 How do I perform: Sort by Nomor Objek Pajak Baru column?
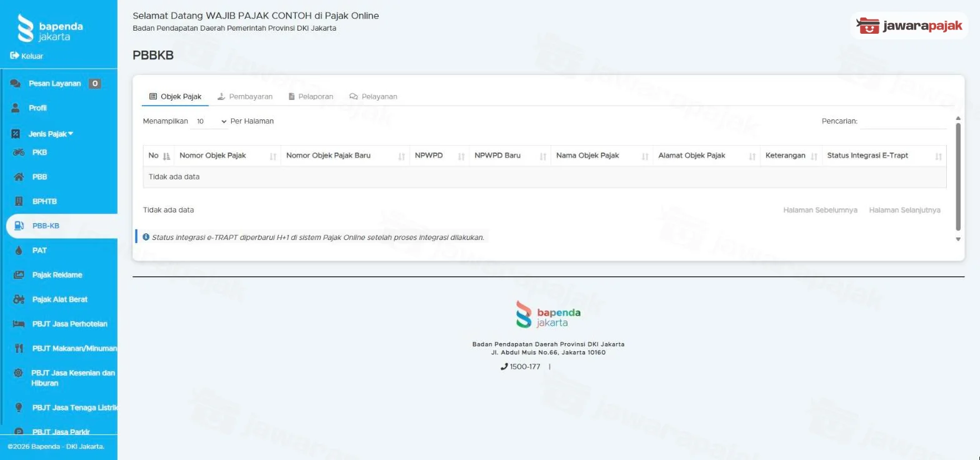click(x=345, y=156)
